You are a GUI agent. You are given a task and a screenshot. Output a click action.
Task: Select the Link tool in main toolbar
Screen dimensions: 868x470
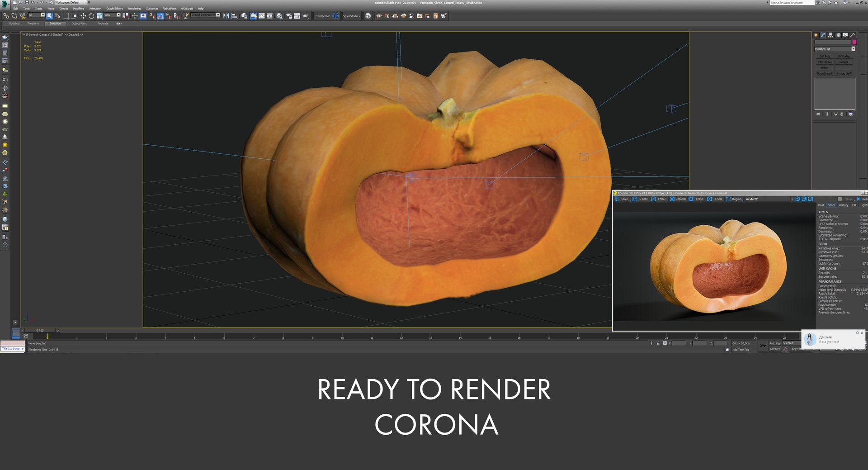click(6, 16)
